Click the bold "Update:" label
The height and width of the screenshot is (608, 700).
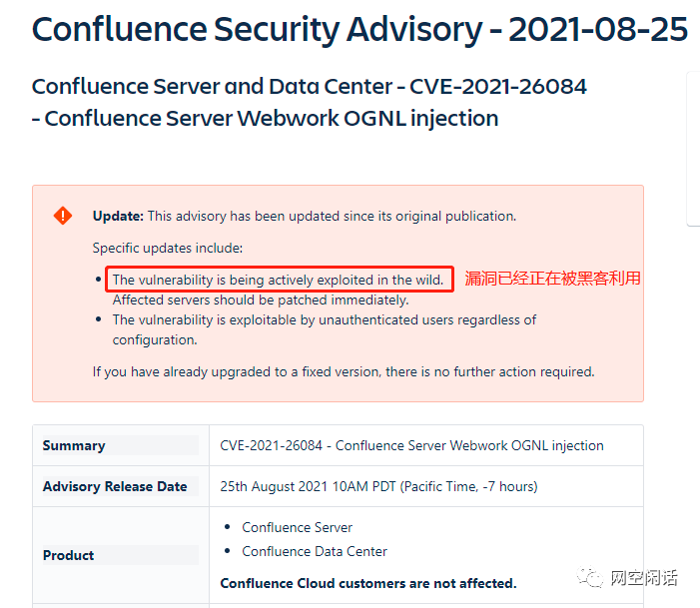coord(118,216)
